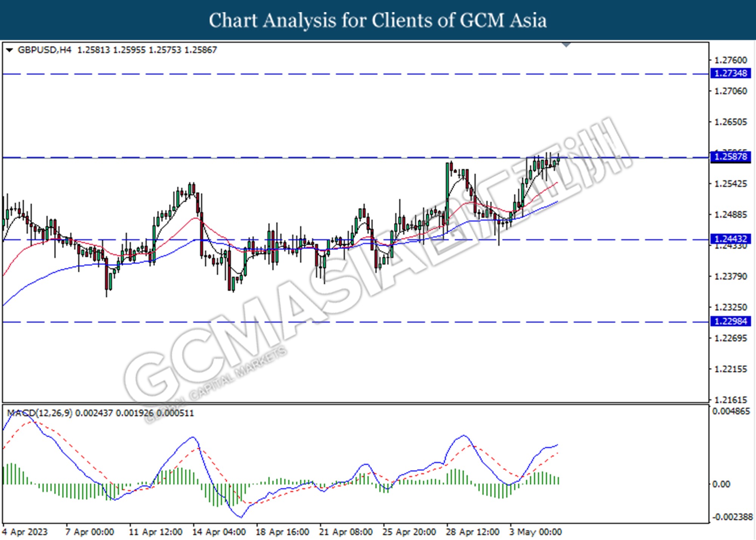Screen dimensions: 756x540
Task: Click the 1.27600 price axis value
Action: click(730, 60)
